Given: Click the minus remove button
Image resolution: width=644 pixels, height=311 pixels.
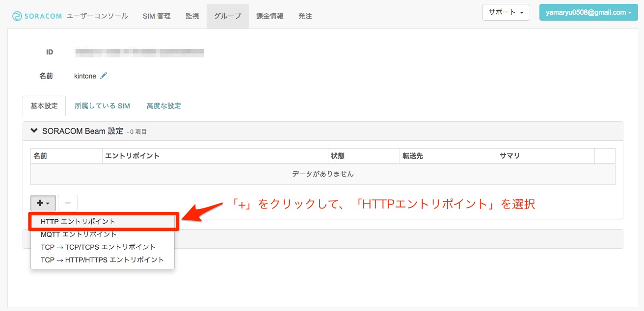Looking at the screenshot, I should click(68, 203).
